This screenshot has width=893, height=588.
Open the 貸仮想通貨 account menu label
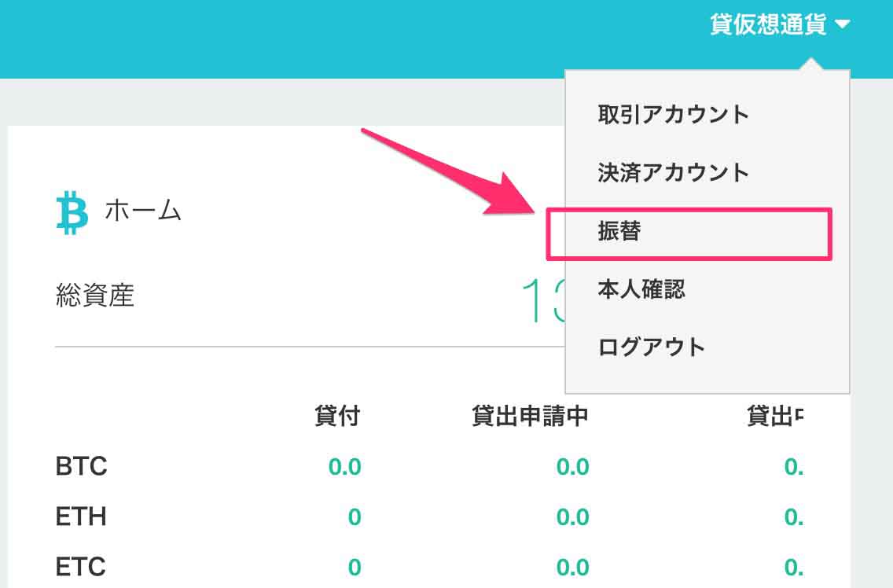click(767, 24)
